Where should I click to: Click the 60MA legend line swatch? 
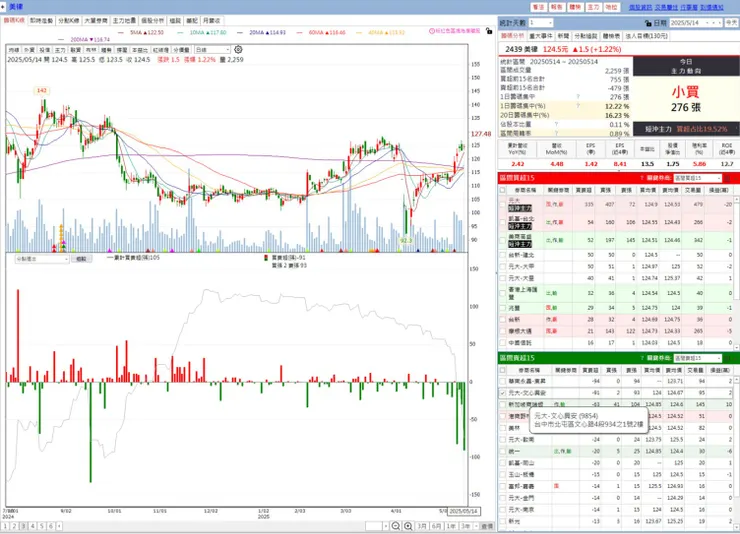(x=299, y=33)
